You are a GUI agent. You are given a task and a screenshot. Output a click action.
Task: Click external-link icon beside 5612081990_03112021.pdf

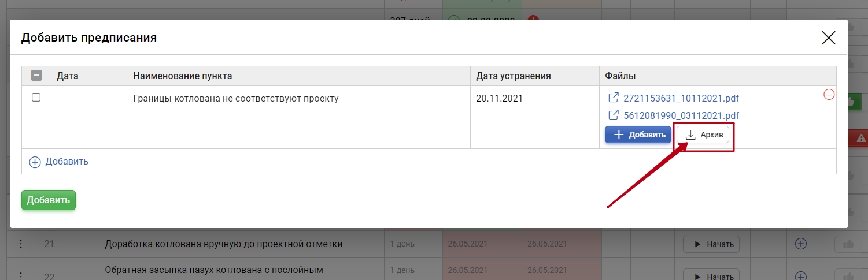point(613,115)
